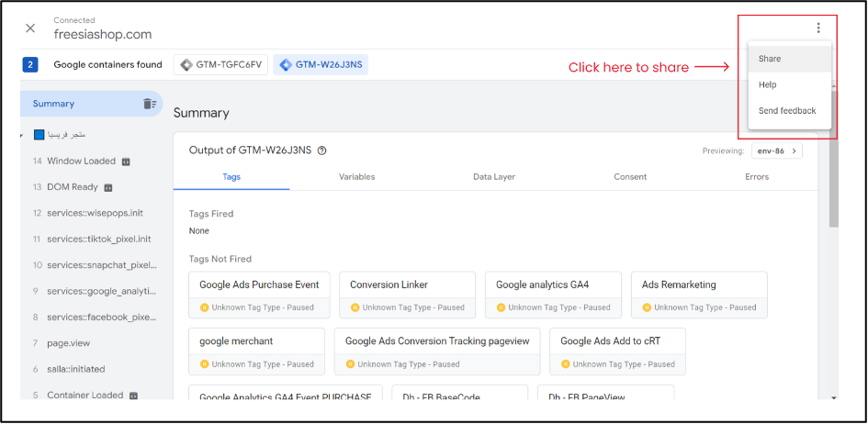This screenshot has width=868, height=424.
Task: Open the google merchant tag card
Action: tap(257, 351)
